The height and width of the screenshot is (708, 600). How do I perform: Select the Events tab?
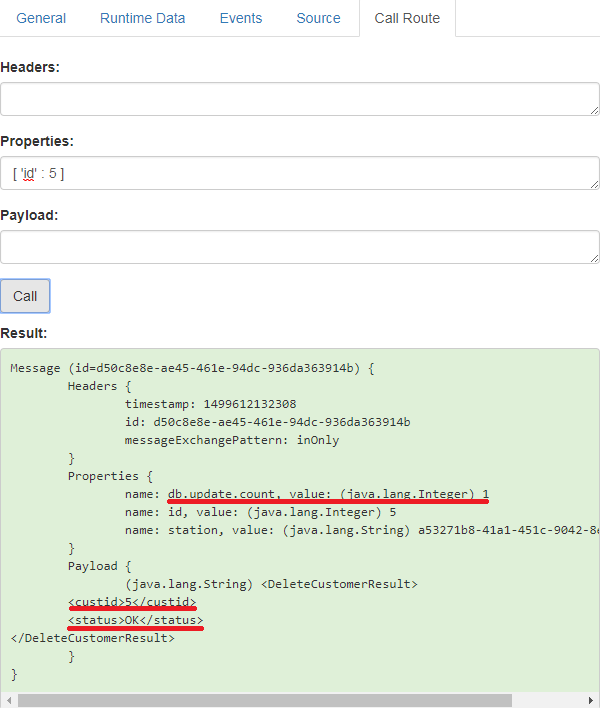coord(240,18)
